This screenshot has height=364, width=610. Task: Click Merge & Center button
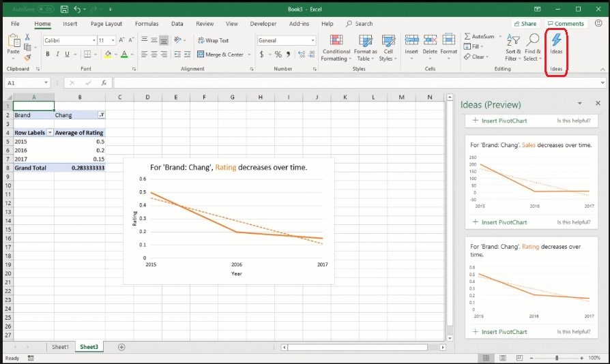point(220,55)
